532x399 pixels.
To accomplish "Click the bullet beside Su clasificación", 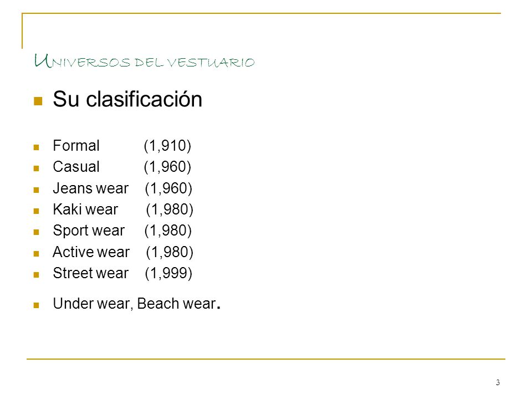I will pyautogui.click(x=38, y=101).
